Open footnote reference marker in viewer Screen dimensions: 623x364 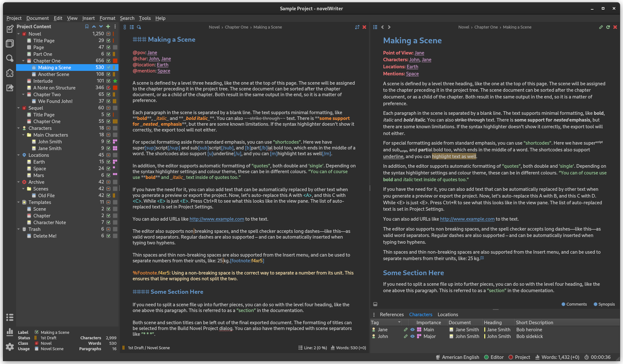click(x=482, y=258)
